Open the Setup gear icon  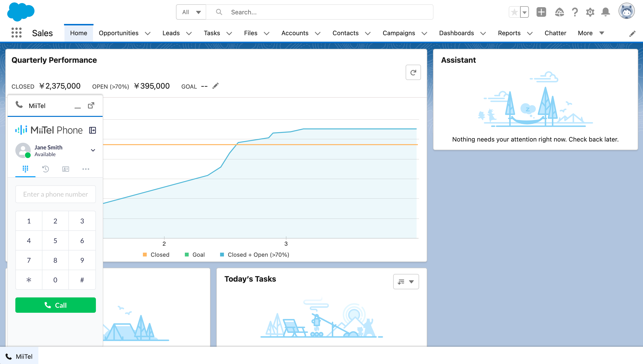[x=590, y=12]
